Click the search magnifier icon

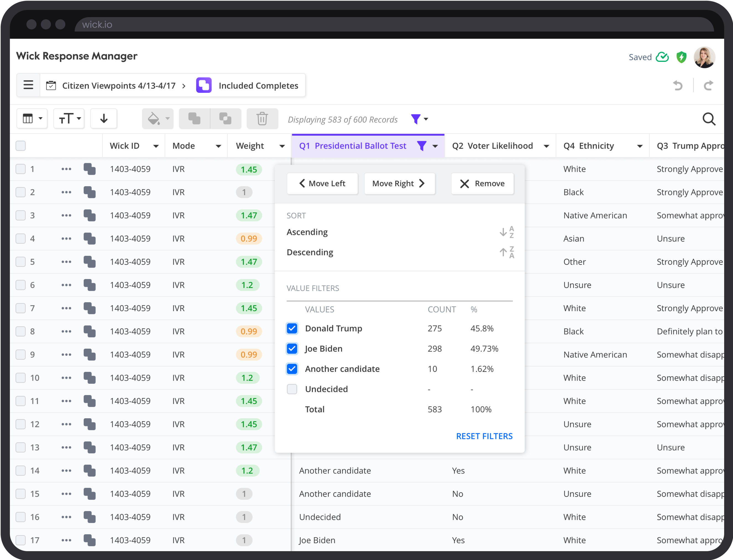pos(709,119)
